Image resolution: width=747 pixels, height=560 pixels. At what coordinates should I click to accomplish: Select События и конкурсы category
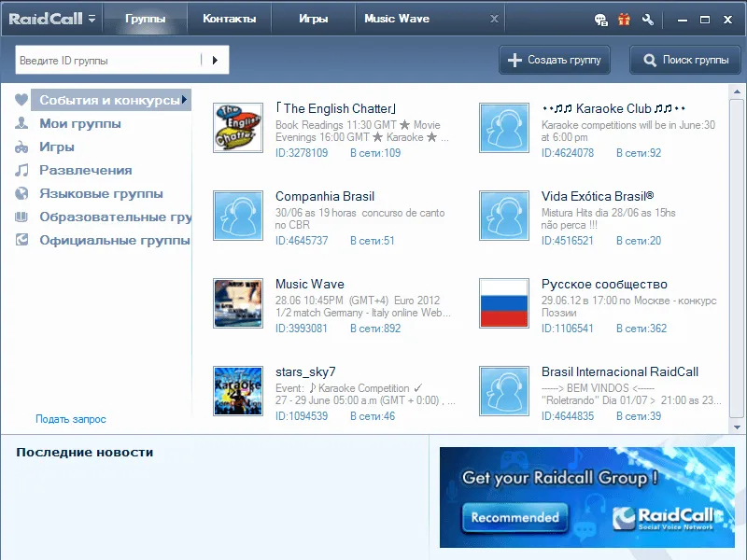111,100
